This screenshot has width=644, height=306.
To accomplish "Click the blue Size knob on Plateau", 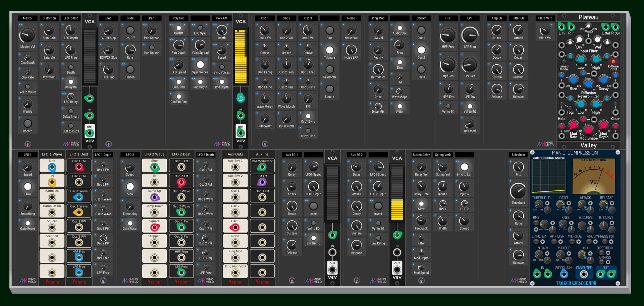I will [x=573, y=79].
